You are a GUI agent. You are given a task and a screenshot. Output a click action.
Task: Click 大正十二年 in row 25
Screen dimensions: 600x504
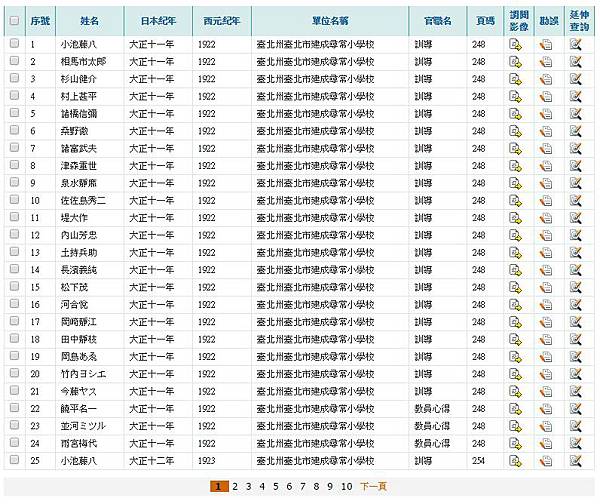pyautogui.click(x=152, y=461)
